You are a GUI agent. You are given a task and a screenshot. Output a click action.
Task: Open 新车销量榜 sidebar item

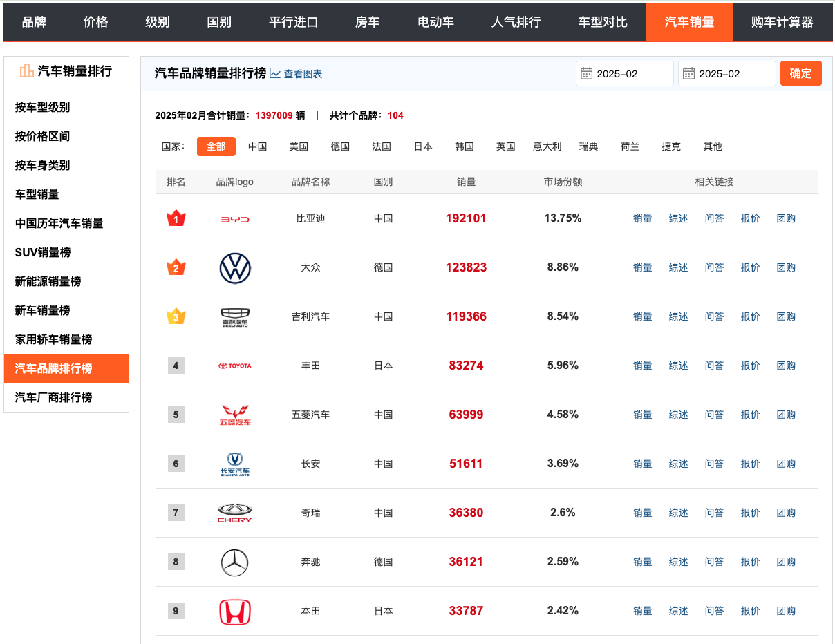pyautogui.click(x=66, y=310)
